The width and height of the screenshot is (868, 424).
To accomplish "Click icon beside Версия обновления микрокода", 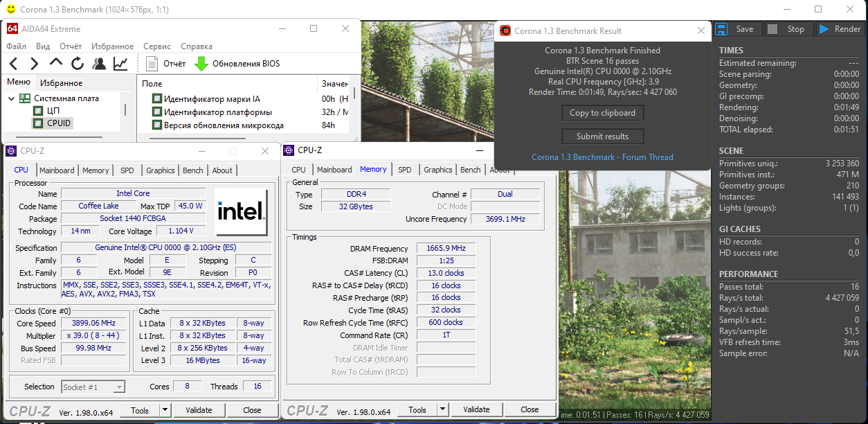I will 156,125.
